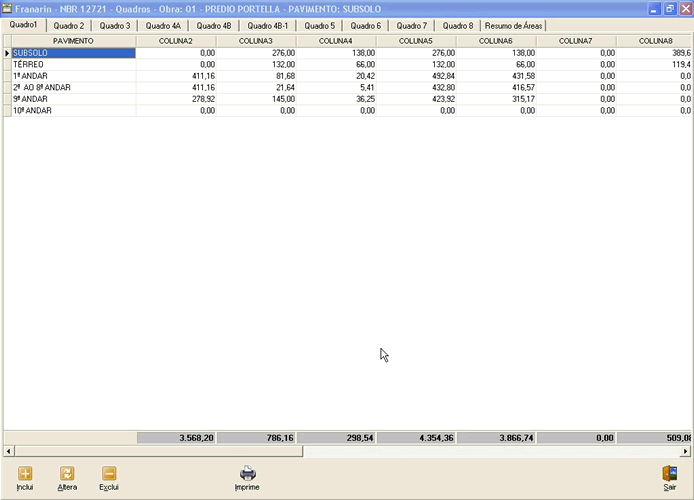Minimize the Franarin window

pyautogui.click(x=654, y=9)
